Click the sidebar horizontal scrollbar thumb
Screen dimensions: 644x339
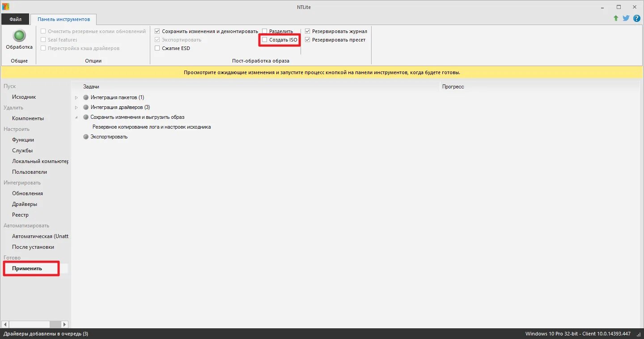(29, 324)
